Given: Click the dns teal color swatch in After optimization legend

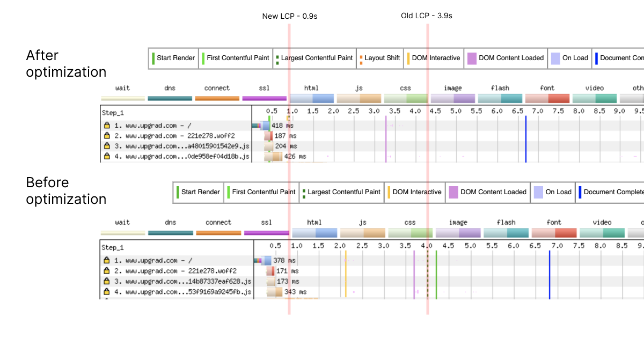Looking at the screenshot, I should click(x=170, y=99).
